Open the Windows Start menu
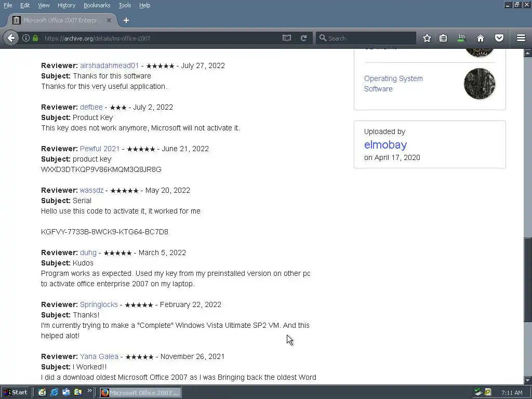The width and height of the screenshot is (532, 399). [15, 392]
